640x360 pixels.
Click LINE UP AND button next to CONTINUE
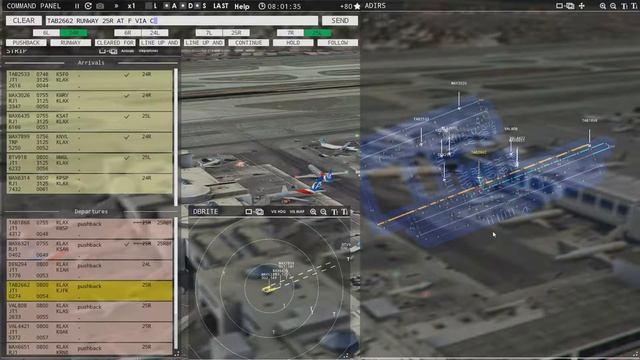(x=204, y=42)
